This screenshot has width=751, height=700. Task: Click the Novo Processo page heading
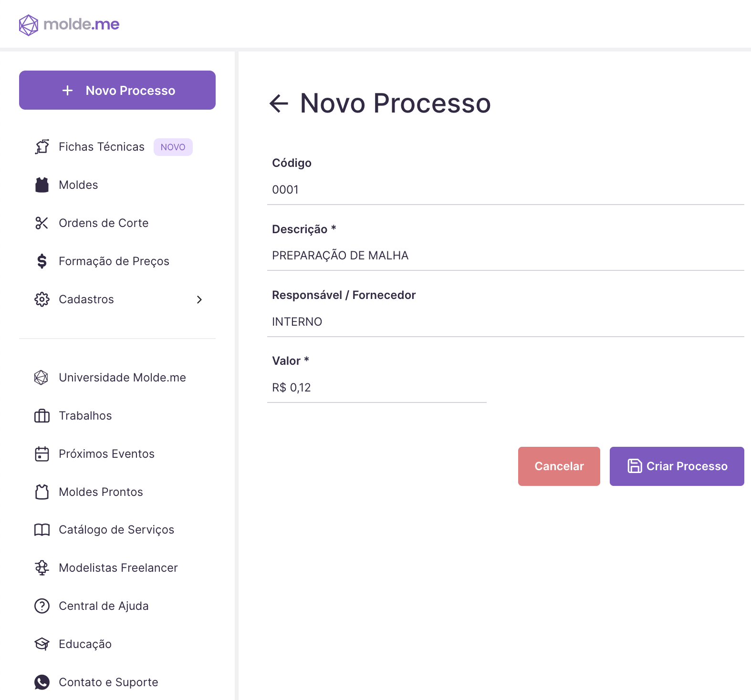click(x=395, y=103)
